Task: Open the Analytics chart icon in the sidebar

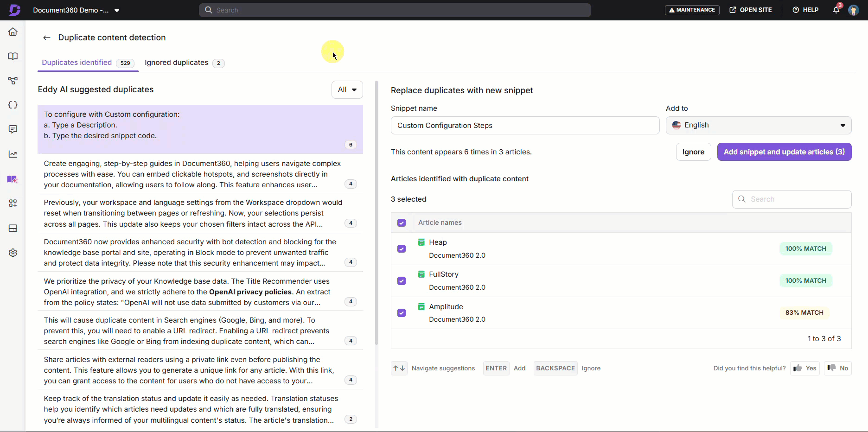Action: coord(13,154)
